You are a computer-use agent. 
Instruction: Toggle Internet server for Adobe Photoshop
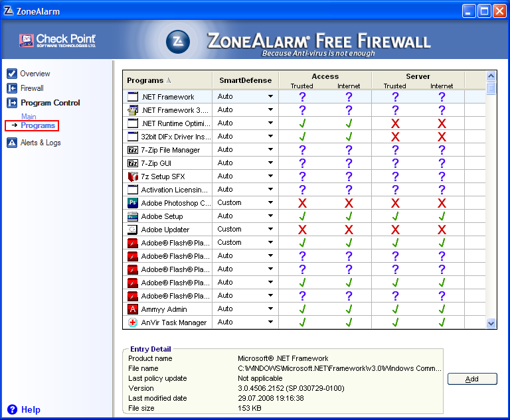click(442, 203)
